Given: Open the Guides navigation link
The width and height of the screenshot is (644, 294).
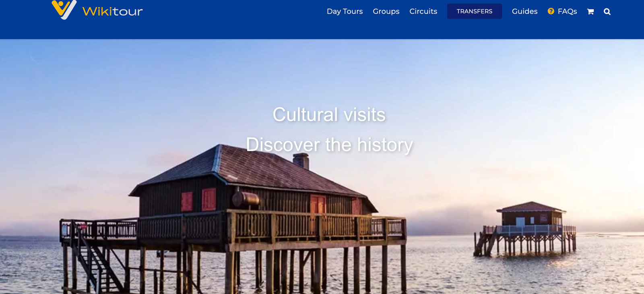Looking at the screenshot, I should [x=524, y=11].
